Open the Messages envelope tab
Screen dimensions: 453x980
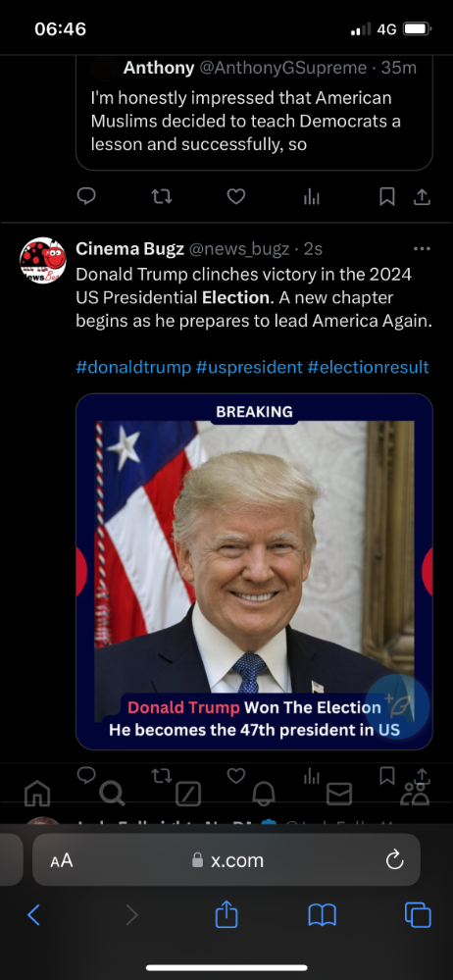point(339,794)
